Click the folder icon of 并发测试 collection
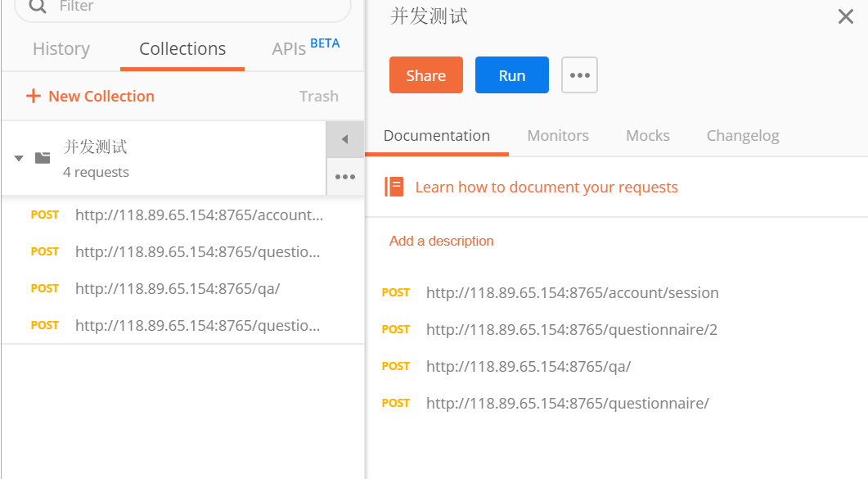 coord(43,158)
